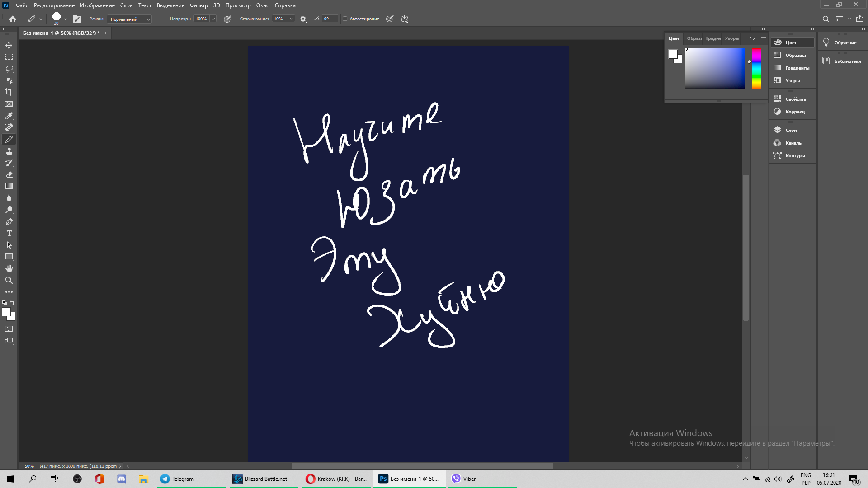Select the Eraser tool

[9, 175]
